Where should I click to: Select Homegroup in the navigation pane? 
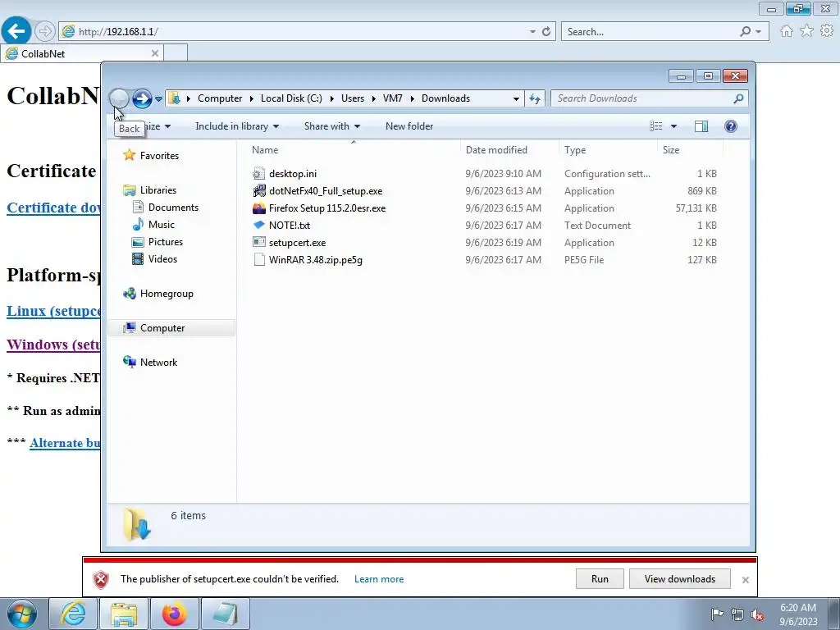point(166,294)
